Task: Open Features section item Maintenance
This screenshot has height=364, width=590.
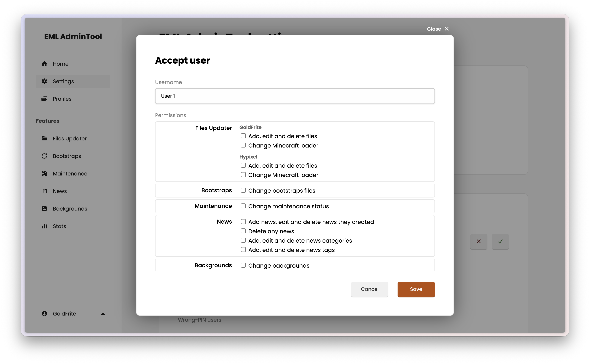Action: (70, 173)
